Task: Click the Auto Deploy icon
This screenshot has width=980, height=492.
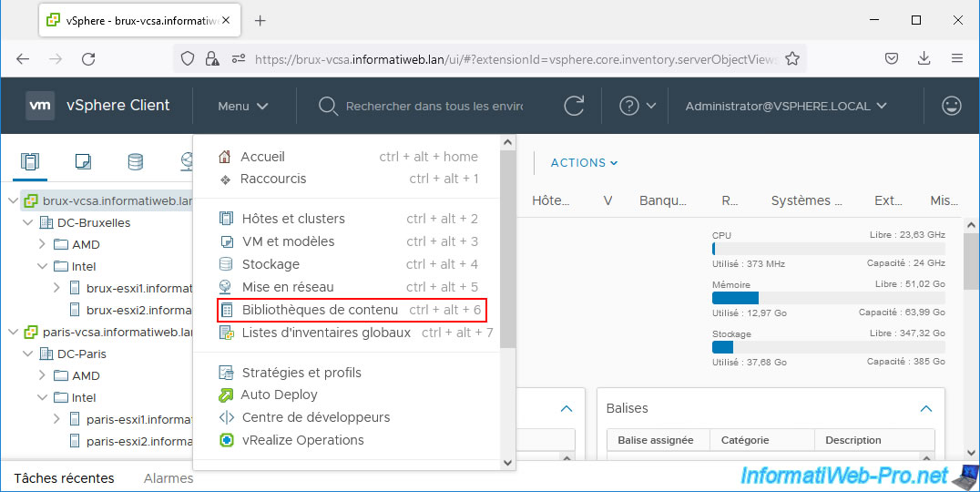Action: (226, 395)
